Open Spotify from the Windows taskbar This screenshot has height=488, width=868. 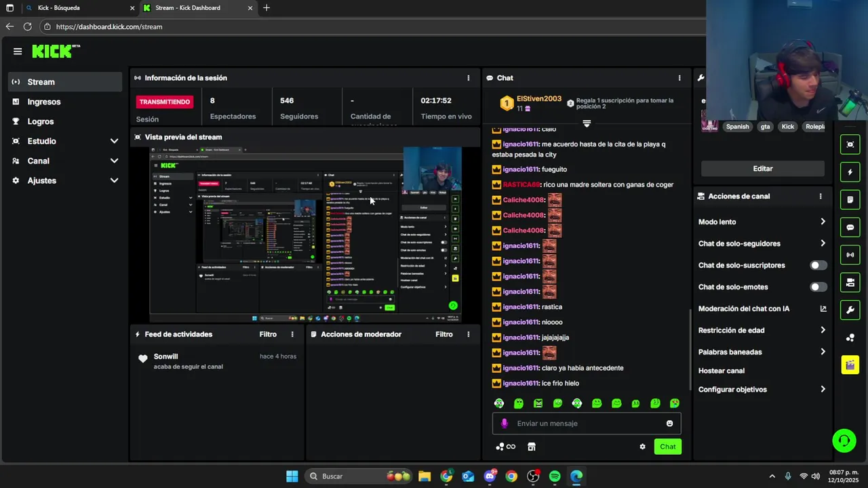[x=555, y=476]
